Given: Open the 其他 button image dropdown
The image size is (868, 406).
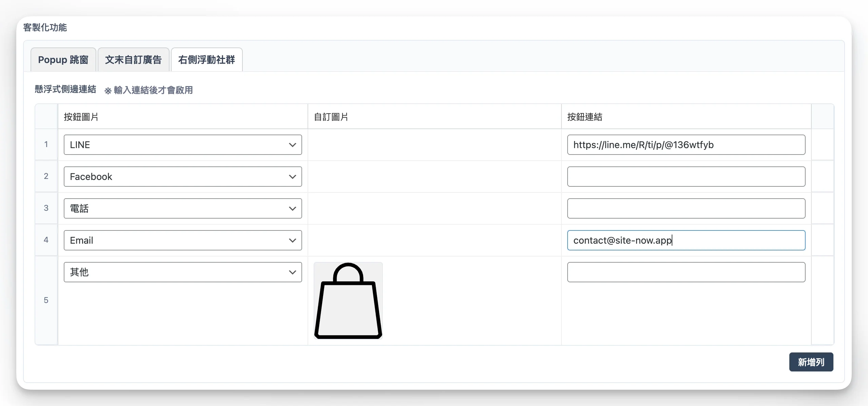Looking at the screenshot, I should [x=182, y=272].
